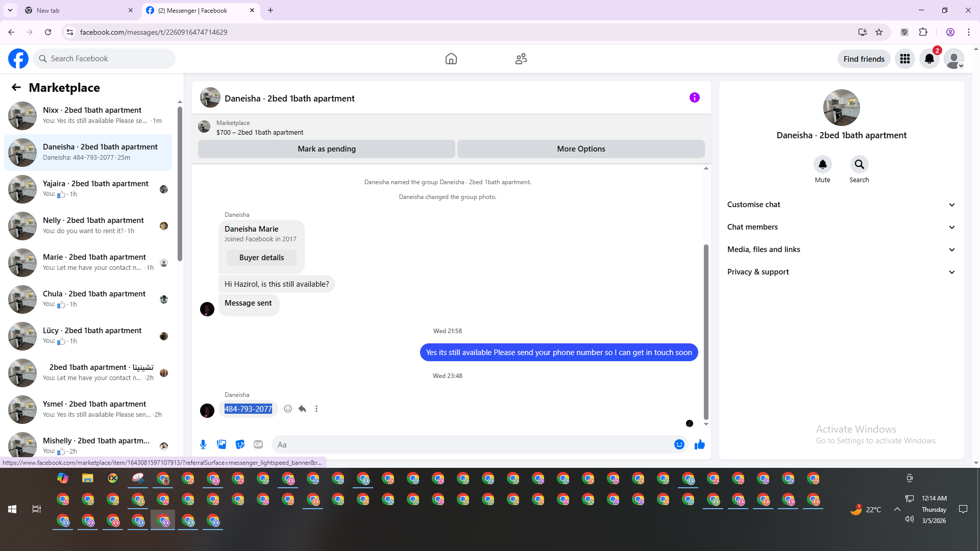Open File Explorer from the taskbar
Screen dimensions: 980x551
tap(88, 478)
